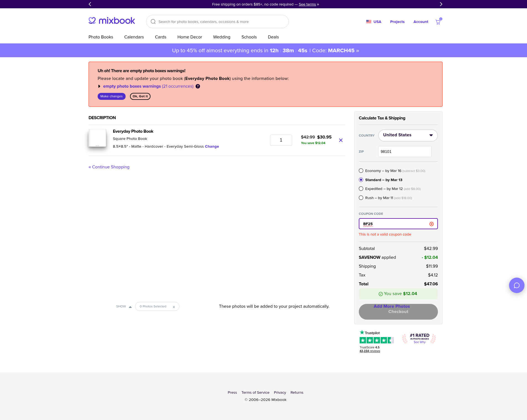Open the chat bubble widget

[516, 285]
